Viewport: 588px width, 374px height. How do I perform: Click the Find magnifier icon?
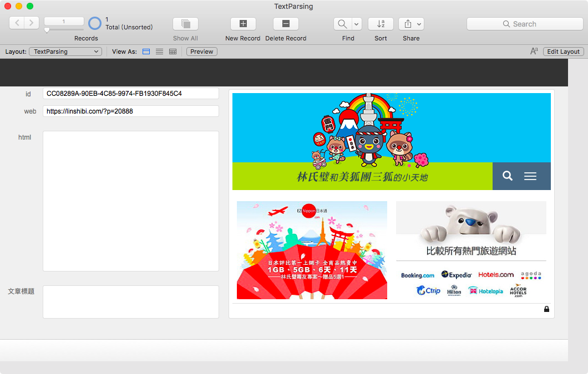(342, 24)
